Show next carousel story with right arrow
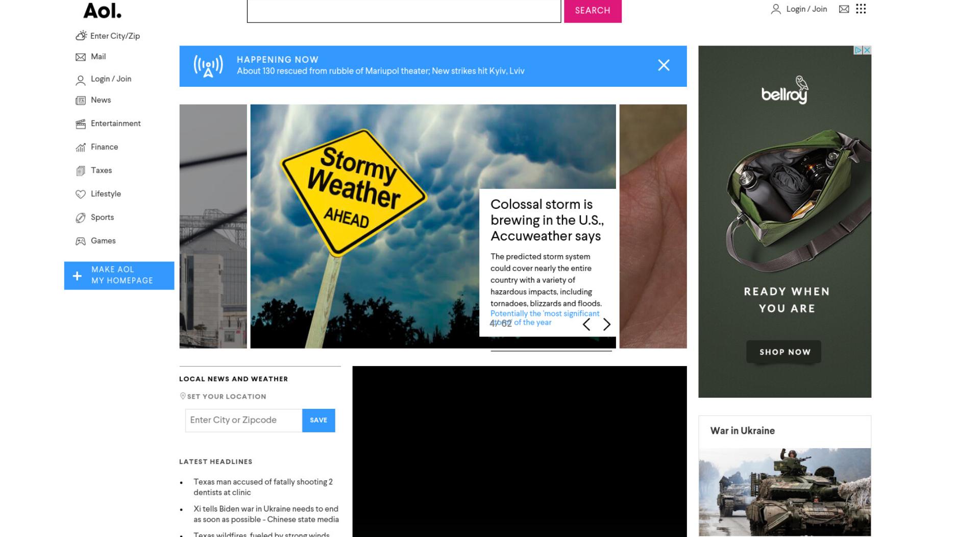 [606, 325]
